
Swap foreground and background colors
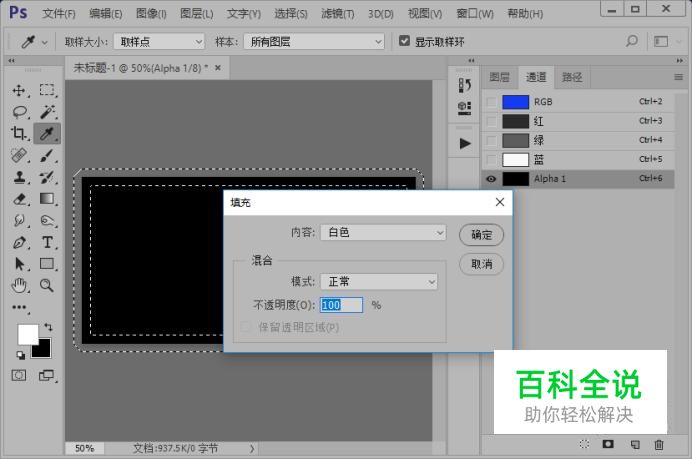pyautogui.click(x=48, y=327)
